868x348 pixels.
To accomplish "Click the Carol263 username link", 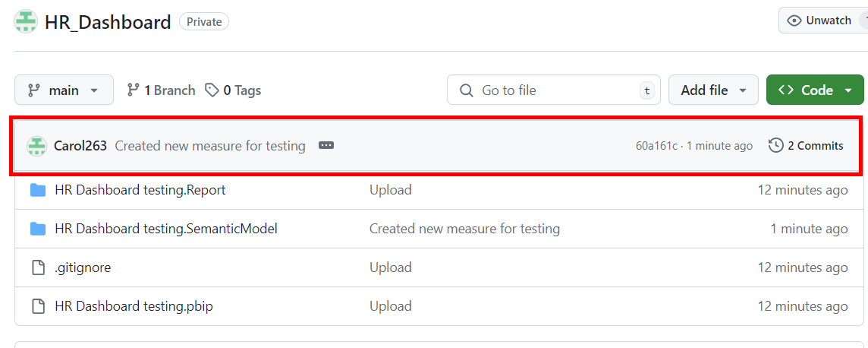I will coord(80,146).
